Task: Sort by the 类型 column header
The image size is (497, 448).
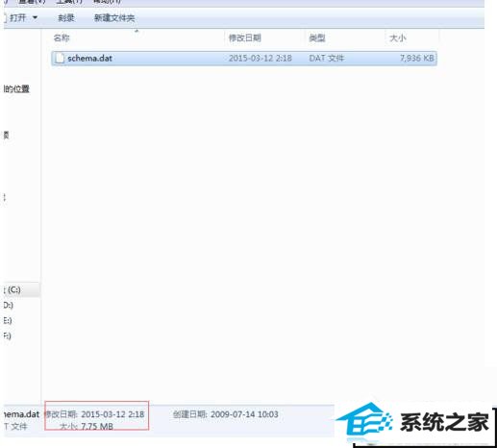Action: click(x=317, y=38)
